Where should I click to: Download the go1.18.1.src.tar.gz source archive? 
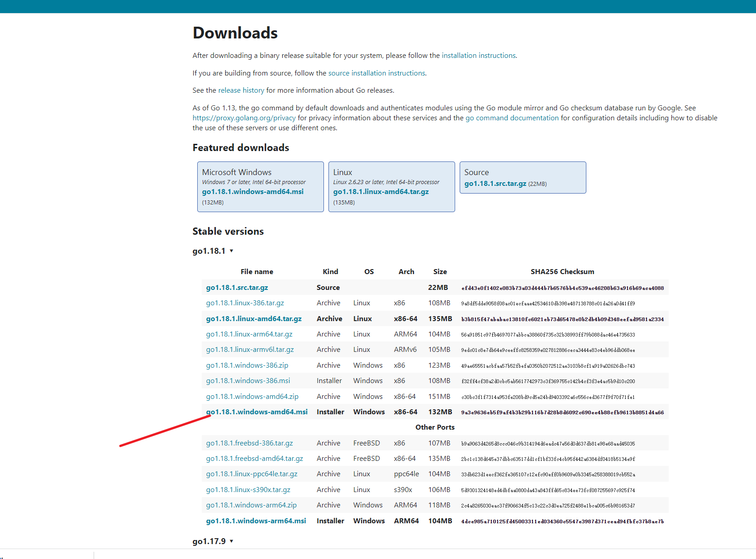pyautogui.click(x=494, y=184)
